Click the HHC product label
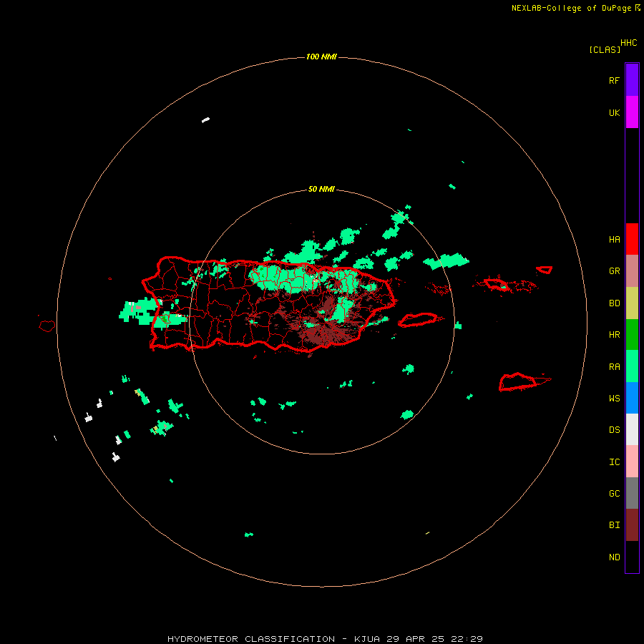Screen dimensions: 644x644 click(x=629, y=43)
